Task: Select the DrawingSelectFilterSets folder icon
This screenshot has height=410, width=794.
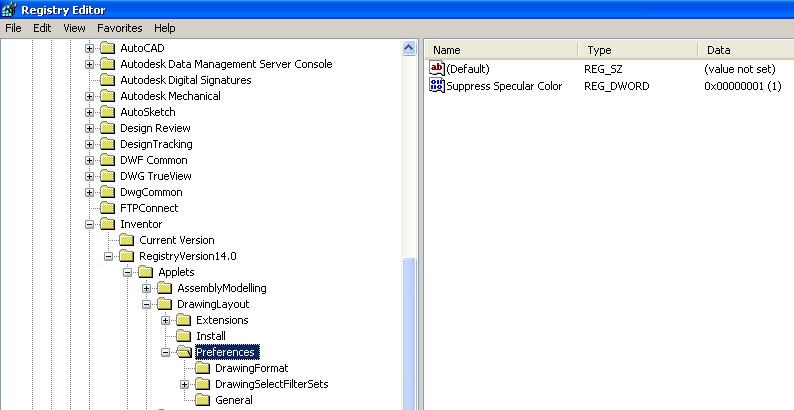Action: coord(203,384)
